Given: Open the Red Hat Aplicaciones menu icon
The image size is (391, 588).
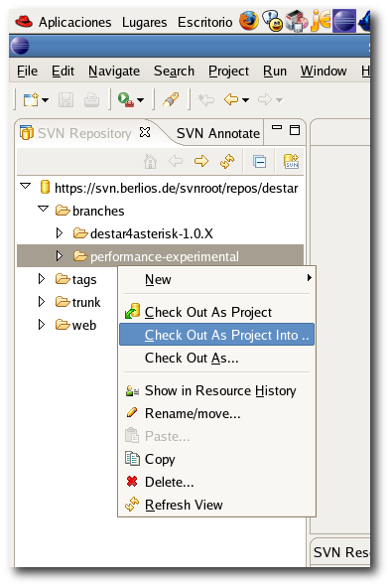Looking at the screenshot, I should pyautogui.click(x=24, y=22).
